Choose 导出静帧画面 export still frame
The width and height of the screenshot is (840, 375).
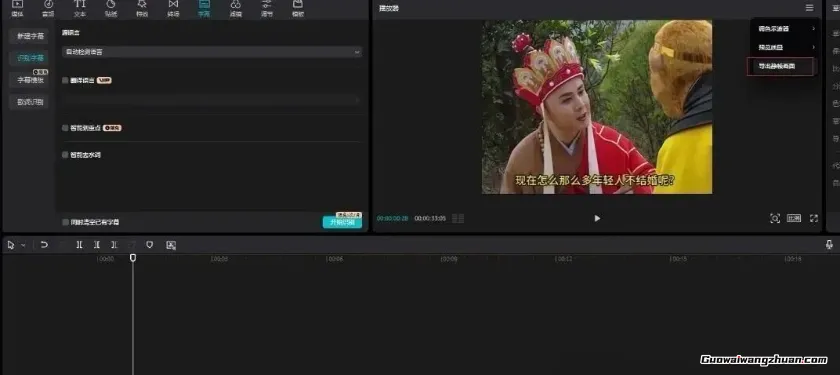tap(780, 66)
